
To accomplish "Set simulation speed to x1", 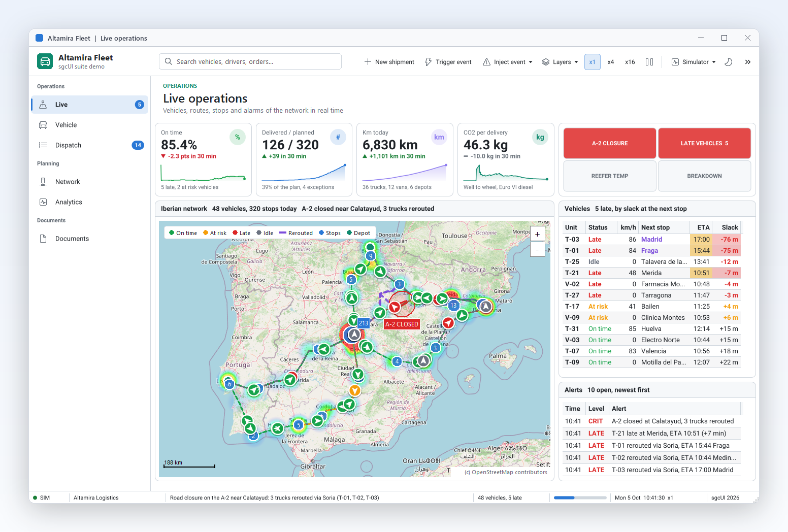I will pos(593,62).
